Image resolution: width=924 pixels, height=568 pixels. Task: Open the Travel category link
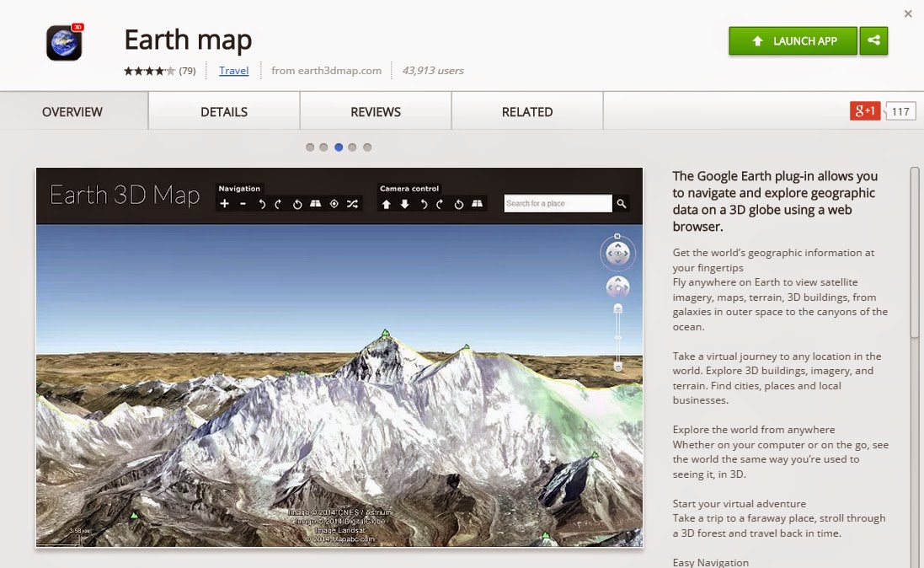[233, 71]
